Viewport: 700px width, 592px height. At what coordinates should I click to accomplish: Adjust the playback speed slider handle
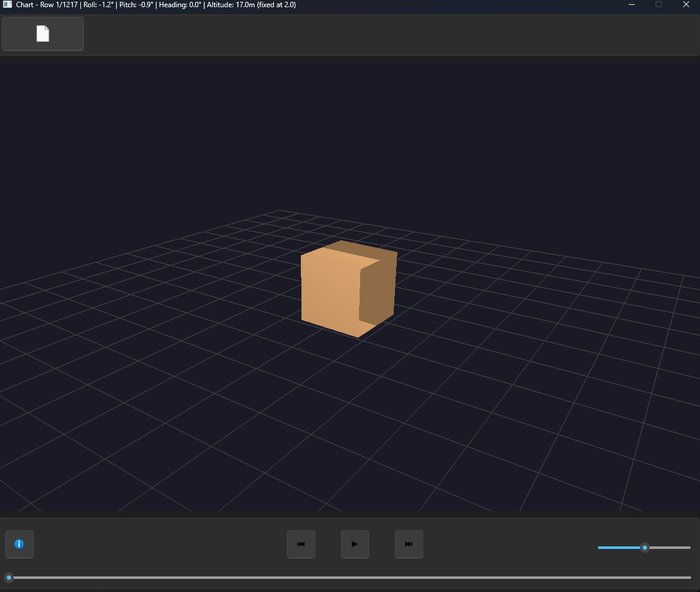(x=645, y=547)
